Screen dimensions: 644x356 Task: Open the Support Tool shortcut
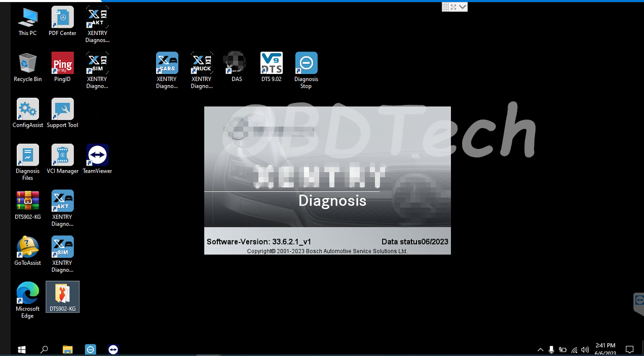point(62,113)
